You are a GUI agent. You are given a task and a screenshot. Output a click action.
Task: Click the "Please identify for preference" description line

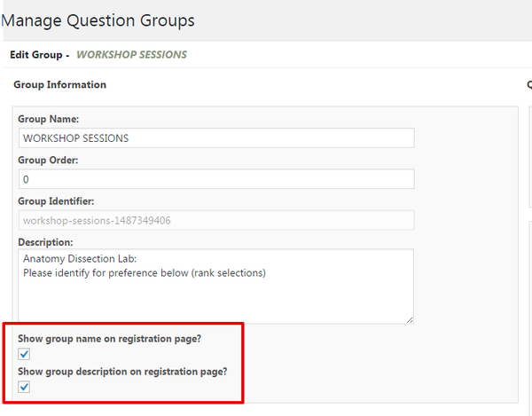pos(145,273)
